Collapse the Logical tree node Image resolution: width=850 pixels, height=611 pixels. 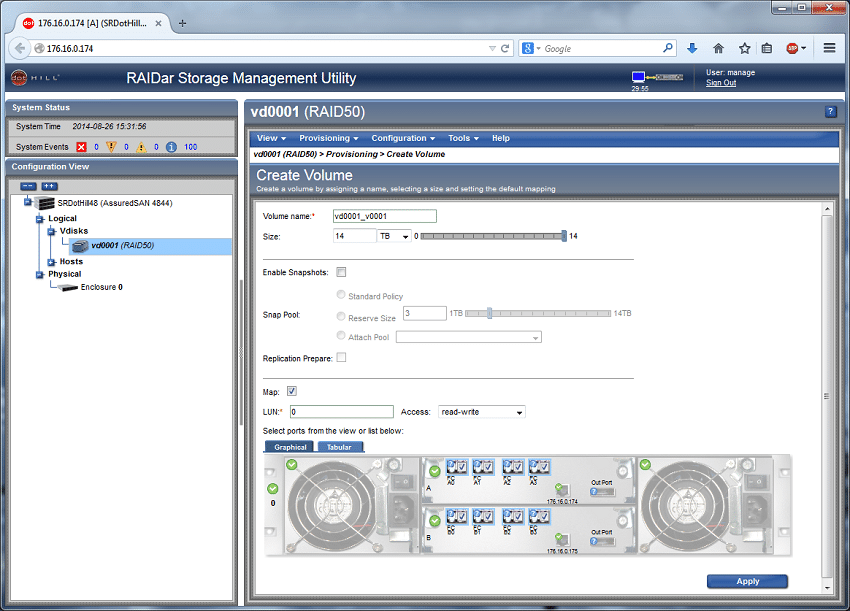(40, 219)
